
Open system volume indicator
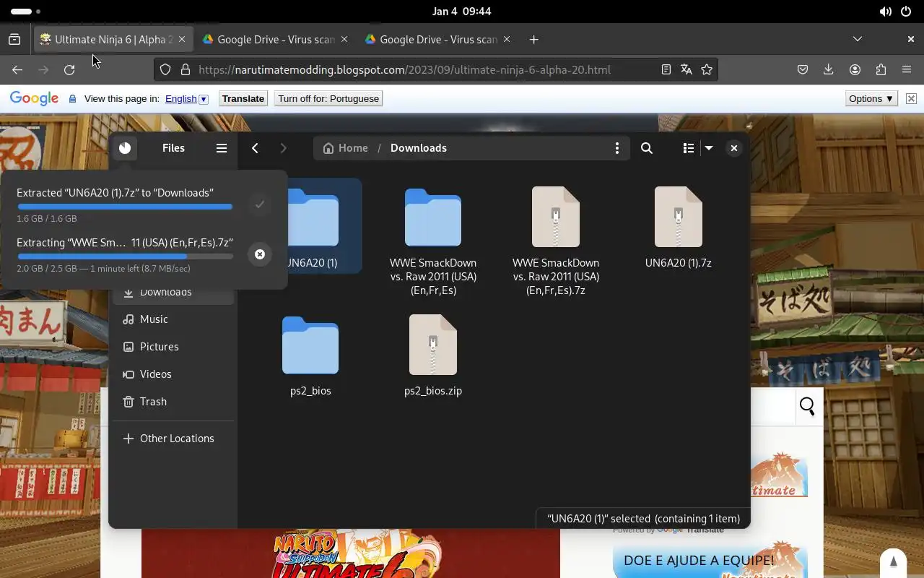click(885, 12)
